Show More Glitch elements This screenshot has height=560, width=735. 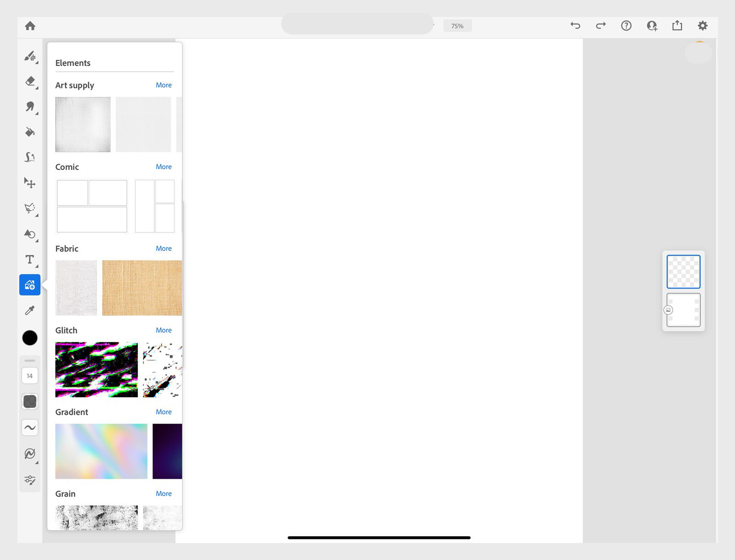(164, 330)
